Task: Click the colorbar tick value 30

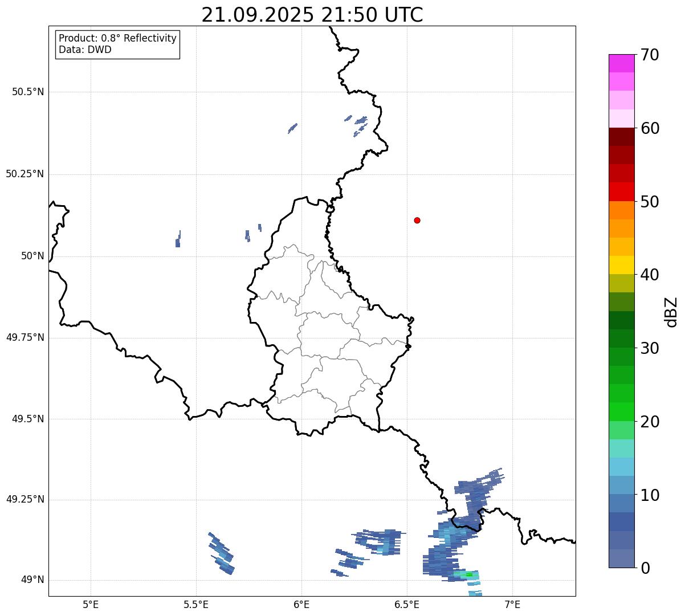Action: coord(650,348)
